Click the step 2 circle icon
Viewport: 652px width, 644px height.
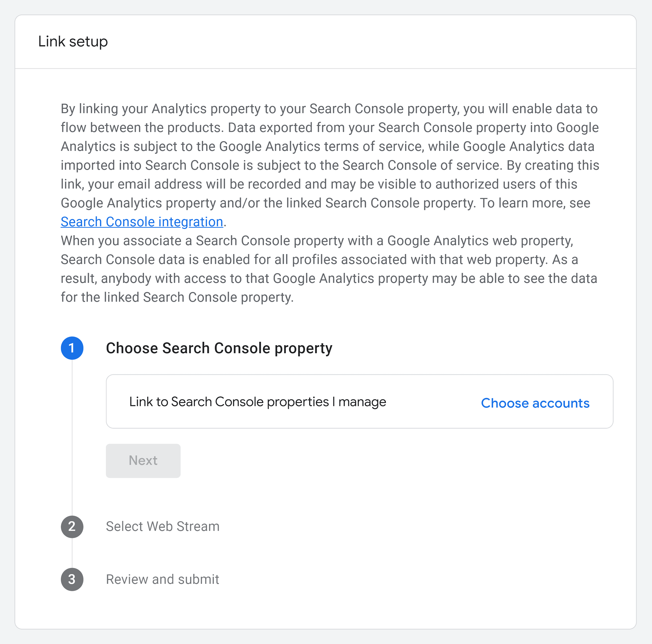[x=72, y=527]
